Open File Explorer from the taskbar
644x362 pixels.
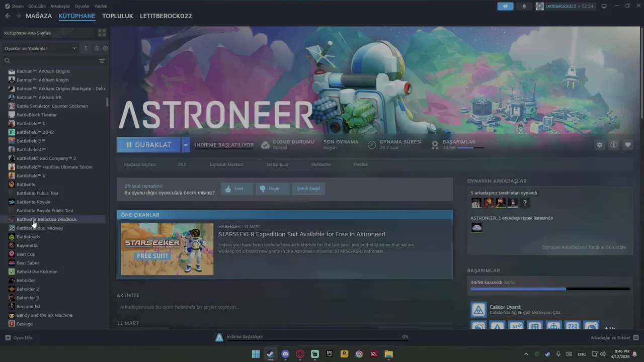(388, 354)
